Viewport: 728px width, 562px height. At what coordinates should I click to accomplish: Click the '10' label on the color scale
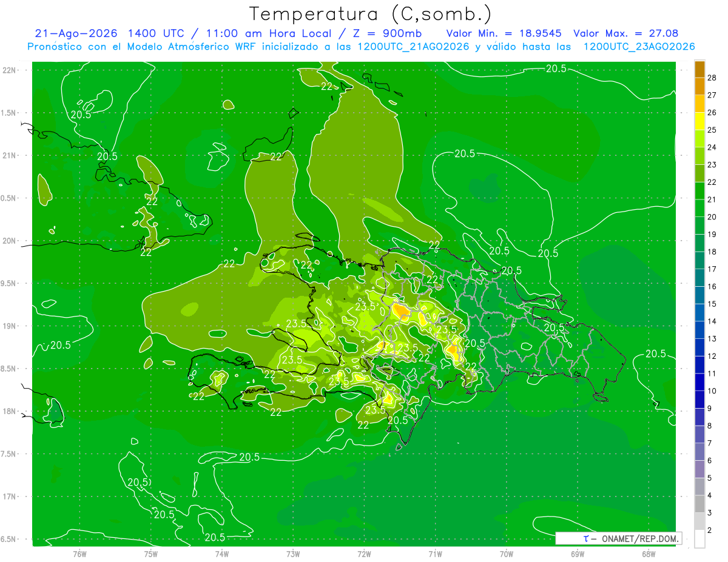(713, 391)
